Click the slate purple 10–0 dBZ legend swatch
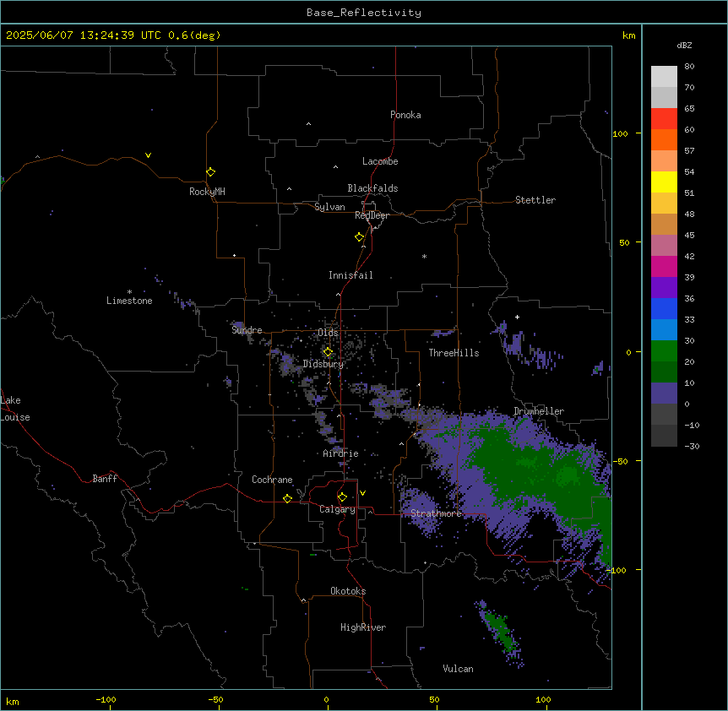Screen dimensions: 728x711 pyautogui.click(x=664, y=393)
